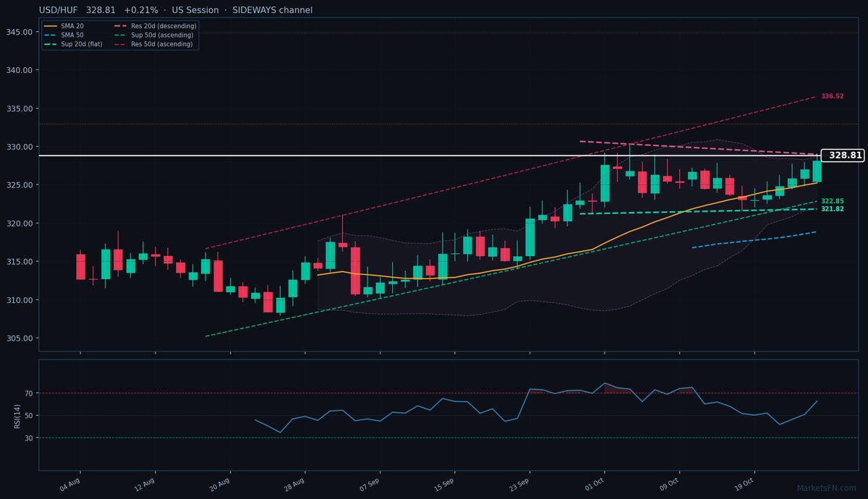
Task: Click the 09 Oct date label
Action: (x=670, y=484)
